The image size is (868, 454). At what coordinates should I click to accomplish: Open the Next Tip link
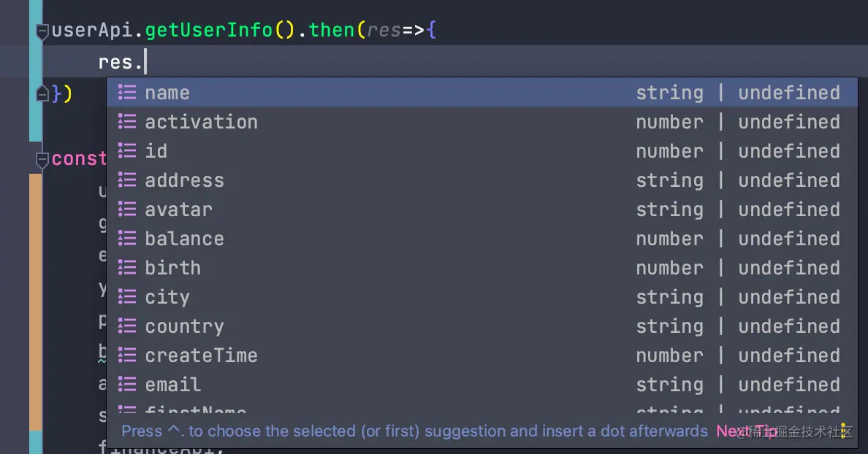coord(745,431)
